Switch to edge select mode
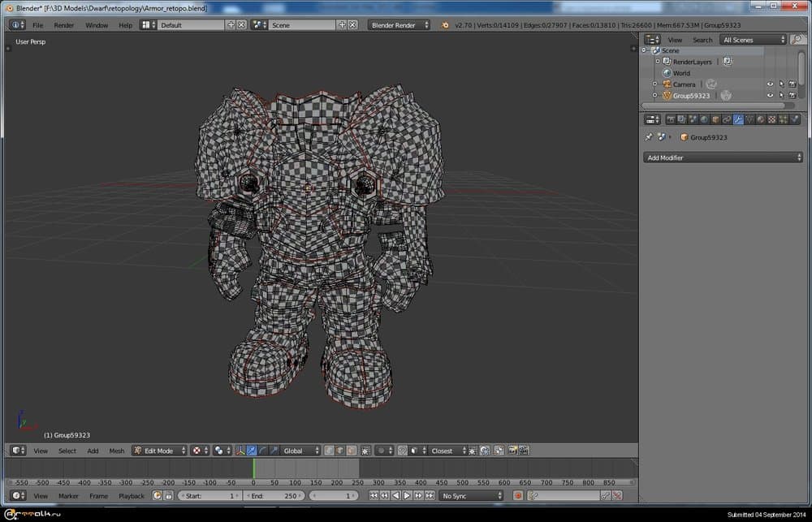 click(x=339, y=451)
